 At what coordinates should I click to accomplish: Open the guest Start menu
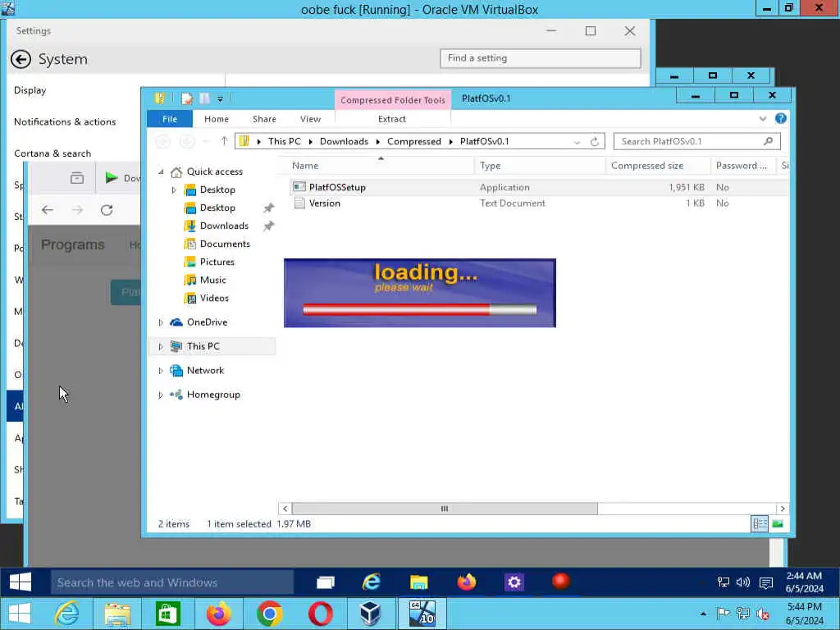pyautogui.click(x=21, y=582)
